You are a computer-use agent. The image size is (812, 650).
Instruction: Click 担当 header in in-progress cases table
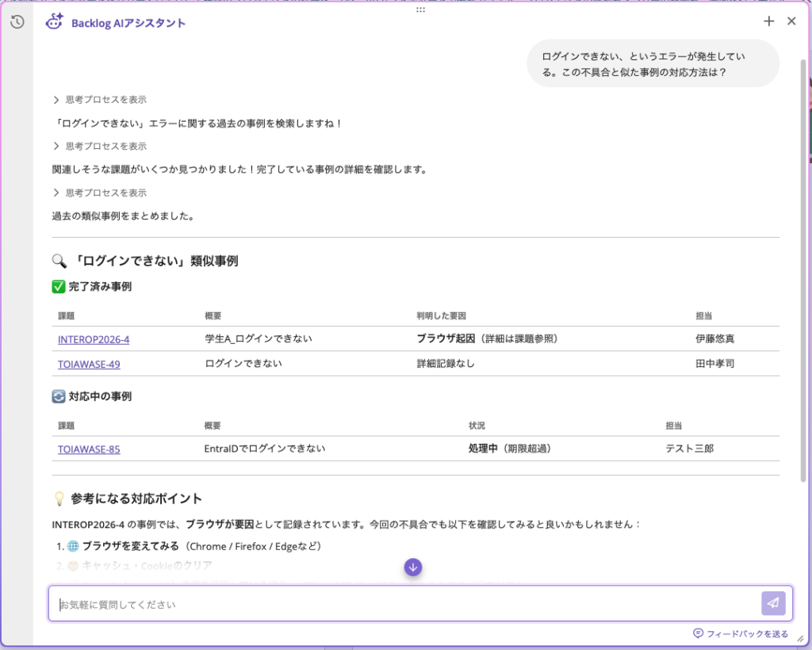pyautogui.click(x=674, y=426)
